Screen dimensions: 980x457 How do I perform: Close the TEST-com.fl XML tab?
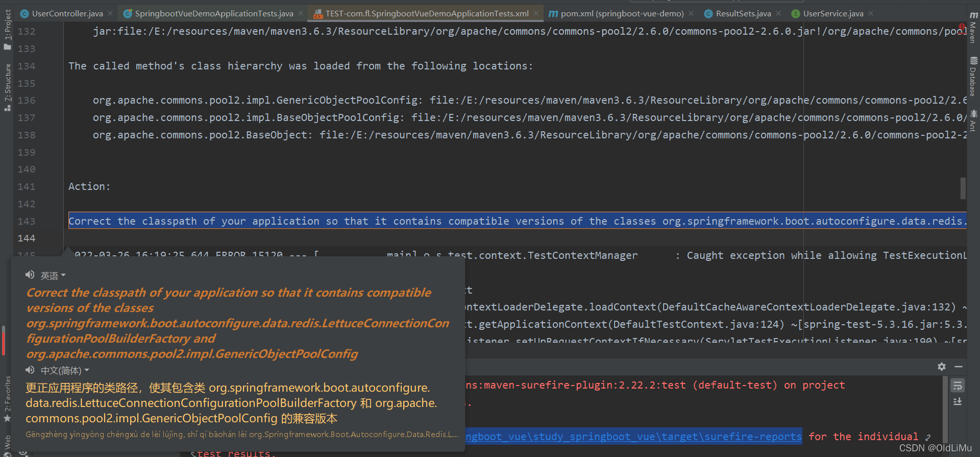pyautogui.click(x=536, y=14)
